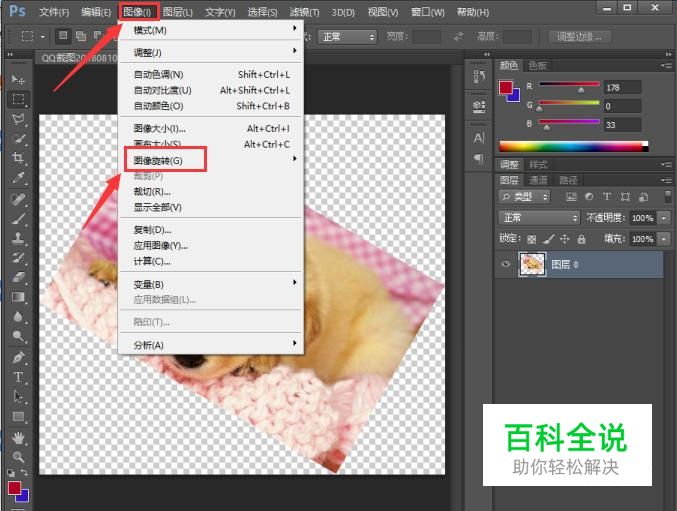Toggle type layer filter T icon

pyautogui.click(x=607, y=197)
